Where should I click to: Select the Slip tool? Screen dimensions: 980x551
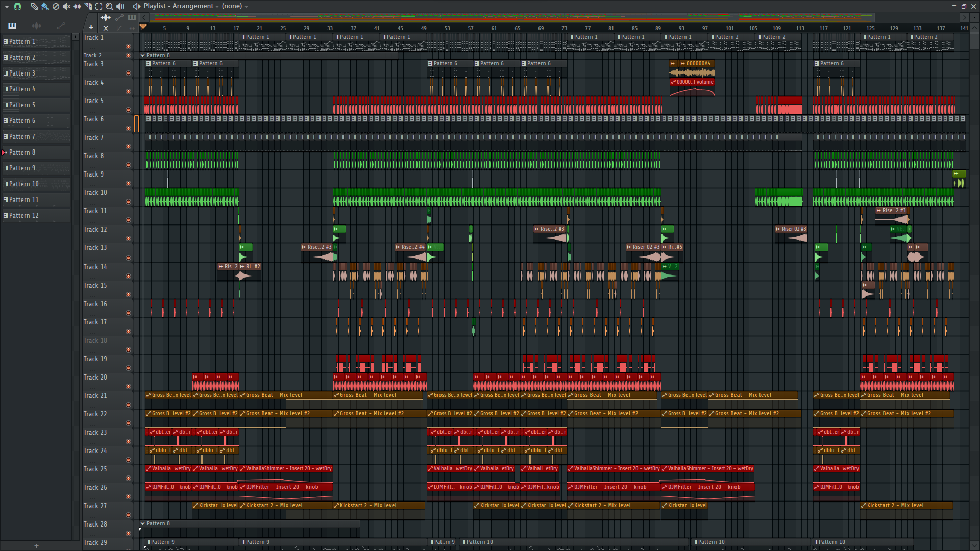[77, 6]
